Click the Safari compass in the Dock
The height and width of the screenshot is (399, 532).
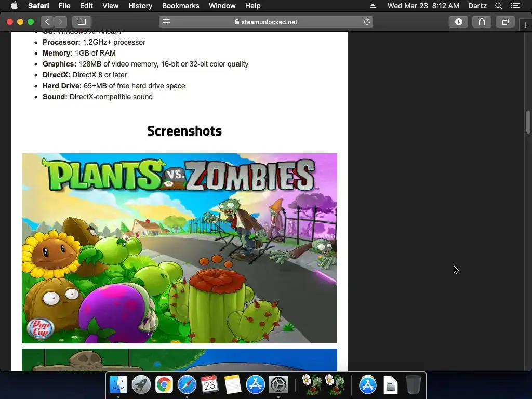click(187, 384)
